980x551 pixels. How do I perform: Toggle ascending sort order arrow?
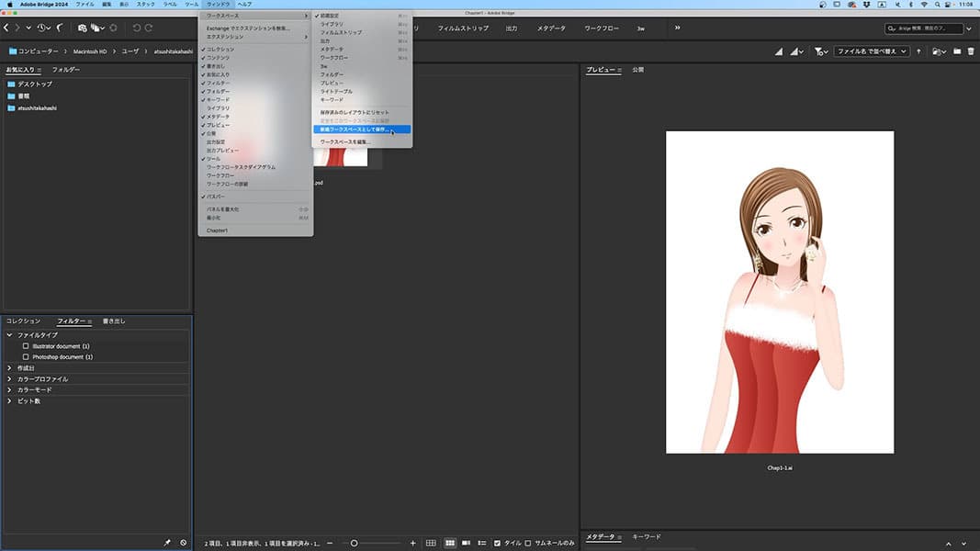coord(918,51)
